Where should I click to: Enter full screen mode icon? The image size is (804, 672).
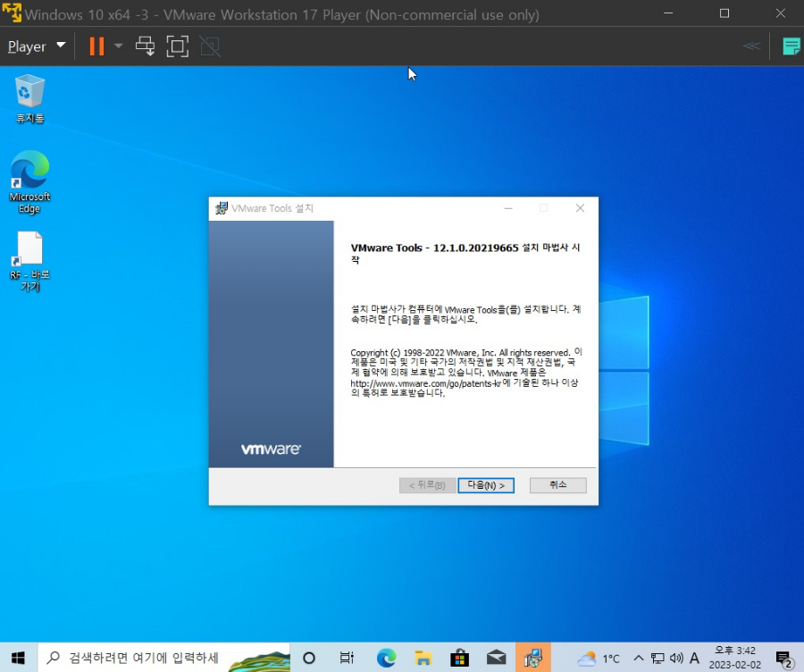[x=178, y=46]
